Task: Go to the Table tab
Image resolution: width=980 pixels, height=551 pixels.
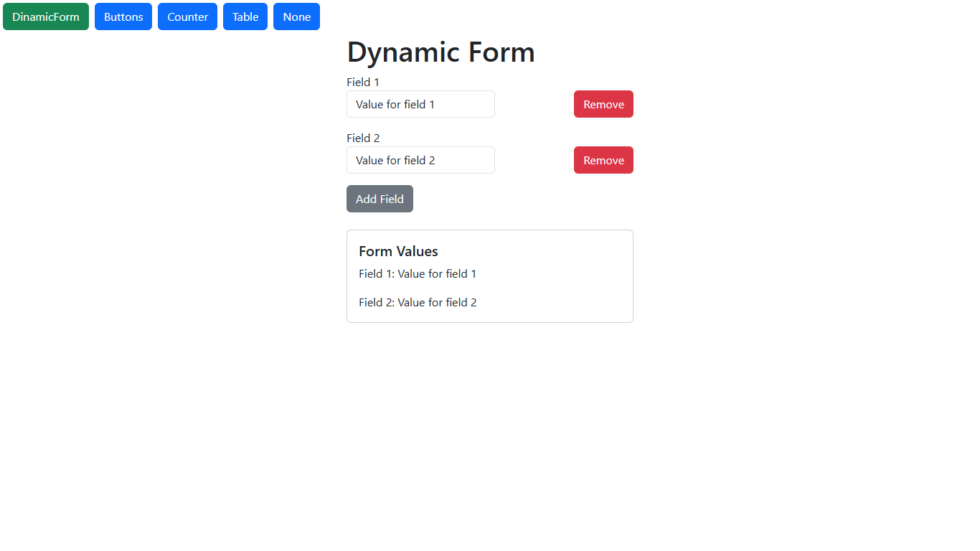Action: pyautogui.click(x=245, y=17)
